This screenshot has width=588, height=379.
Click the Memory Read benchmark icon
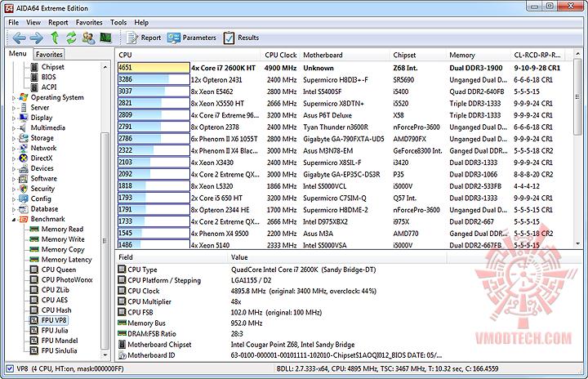(x=34, y=229)
